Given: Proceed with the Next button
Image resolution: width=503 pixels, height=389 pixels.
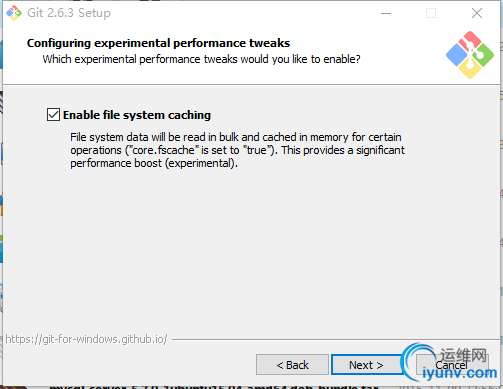Looking at the screenshot, I should pos(366,365).
